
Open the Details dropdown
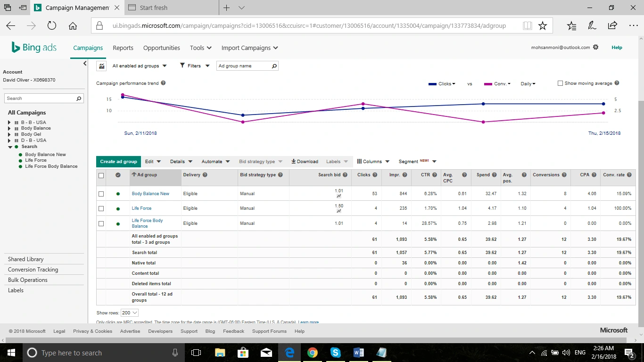click(x=181, y=161)
